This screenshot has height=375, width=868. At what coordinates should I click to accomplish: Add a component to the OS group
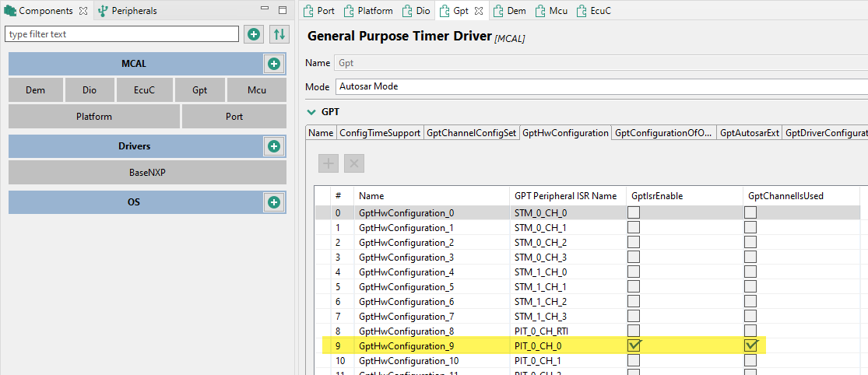pyautogui.click(x=273, y=202)
